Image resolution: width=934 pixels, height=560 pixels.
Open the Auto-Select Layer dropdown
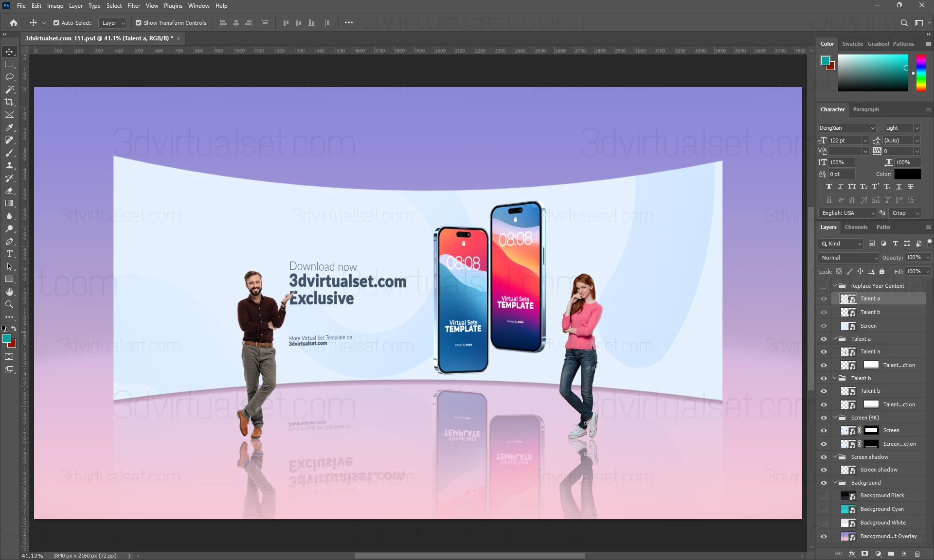[113, 23]
